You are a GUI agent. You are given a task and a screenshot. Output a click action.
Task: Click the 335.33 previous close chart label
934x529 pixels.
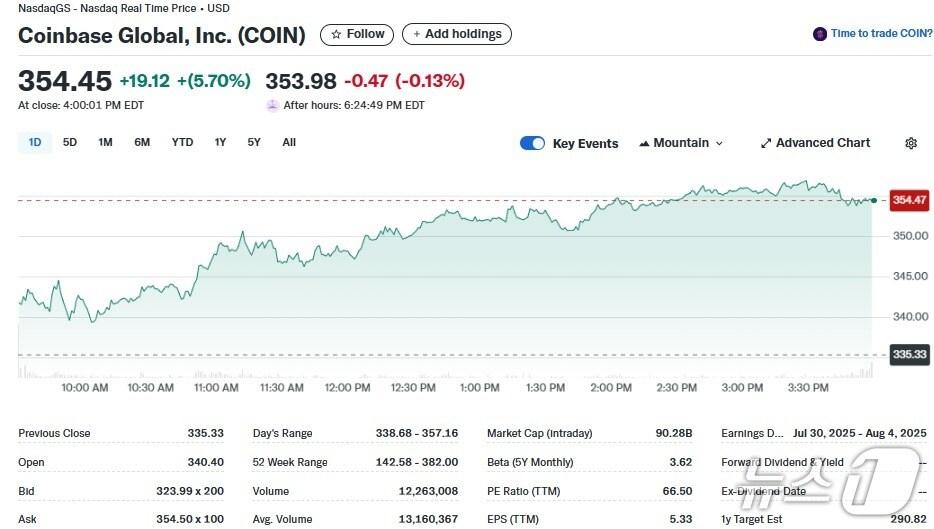tap(909, 354)
